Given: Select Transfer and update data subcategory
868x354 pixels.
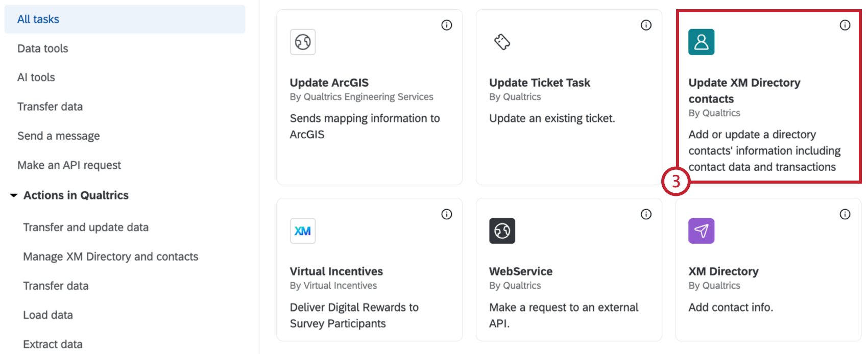Looking at the screenshot, I should 86,227.
